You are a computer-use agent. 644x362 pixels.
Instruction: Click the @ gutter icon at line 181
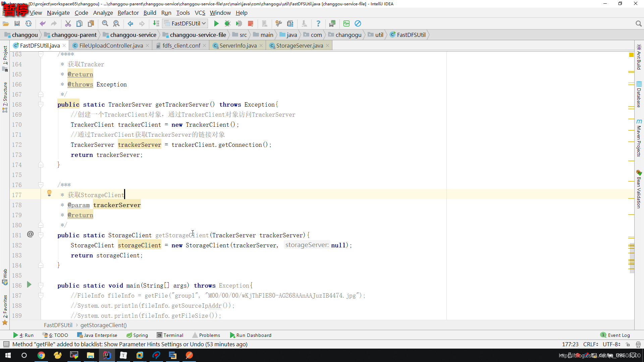(30, 234)
